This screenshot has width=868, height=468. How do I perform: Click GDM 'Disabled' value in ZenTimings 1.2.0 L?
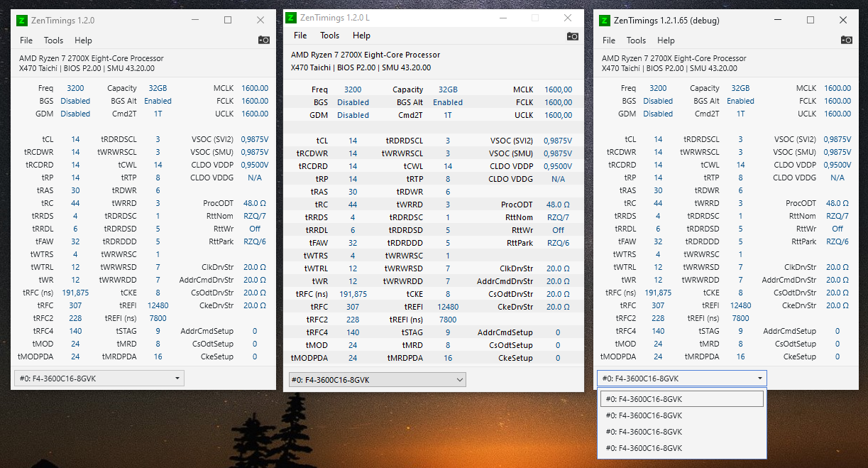(x=353, y=115)
